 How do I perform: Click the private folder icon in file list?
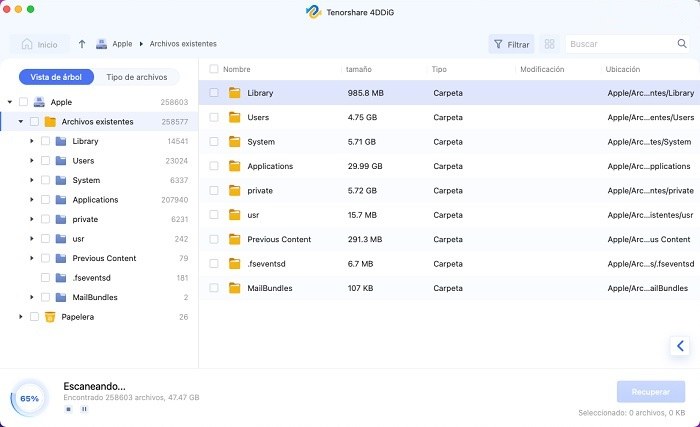coord(234,190)
